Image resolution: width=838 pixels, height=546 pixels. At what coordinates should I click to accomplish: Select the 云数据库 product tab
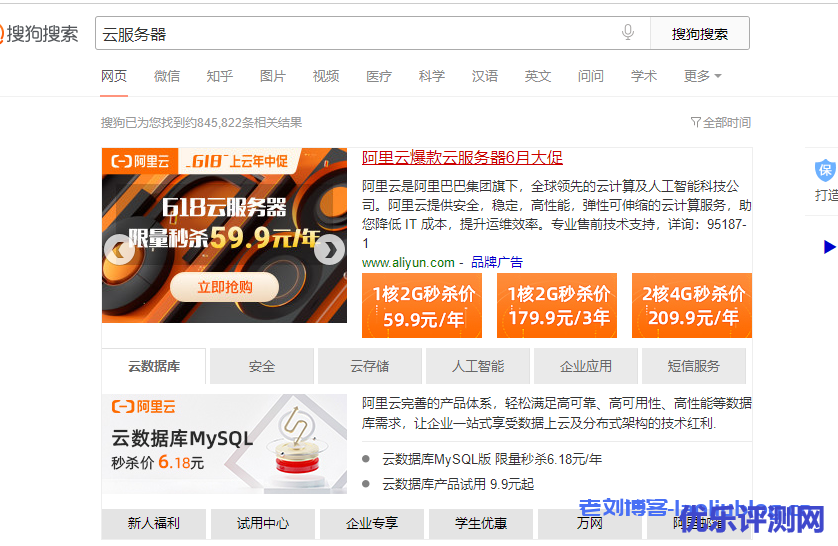pyautogui.click(x=154, y=366)
